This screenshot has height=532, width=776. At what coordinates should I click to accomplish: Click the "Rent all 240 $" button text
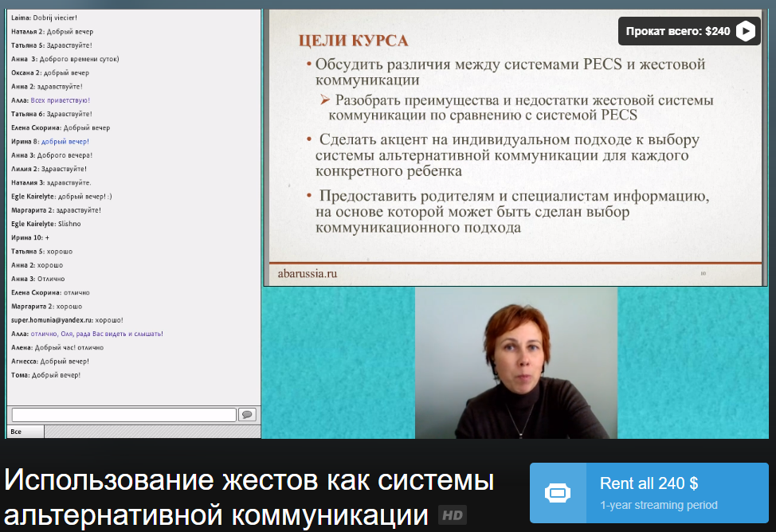(x=649, y=483)
